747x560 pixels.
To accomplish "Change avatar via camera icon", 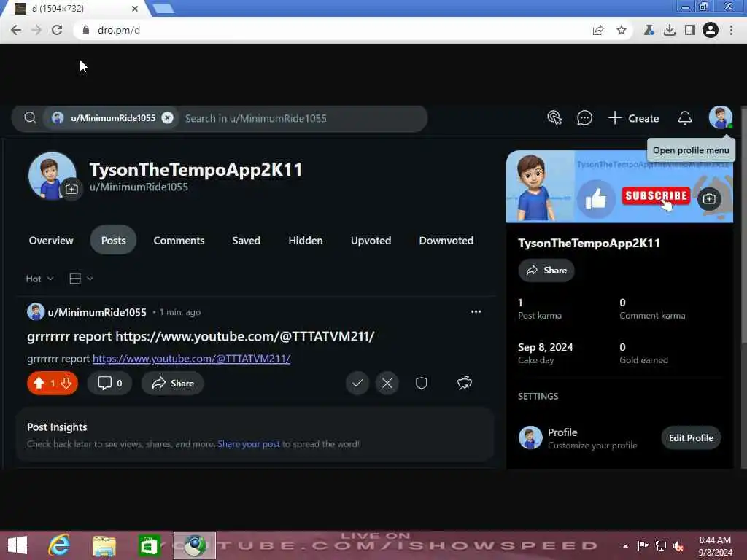I will click(71, 189).
